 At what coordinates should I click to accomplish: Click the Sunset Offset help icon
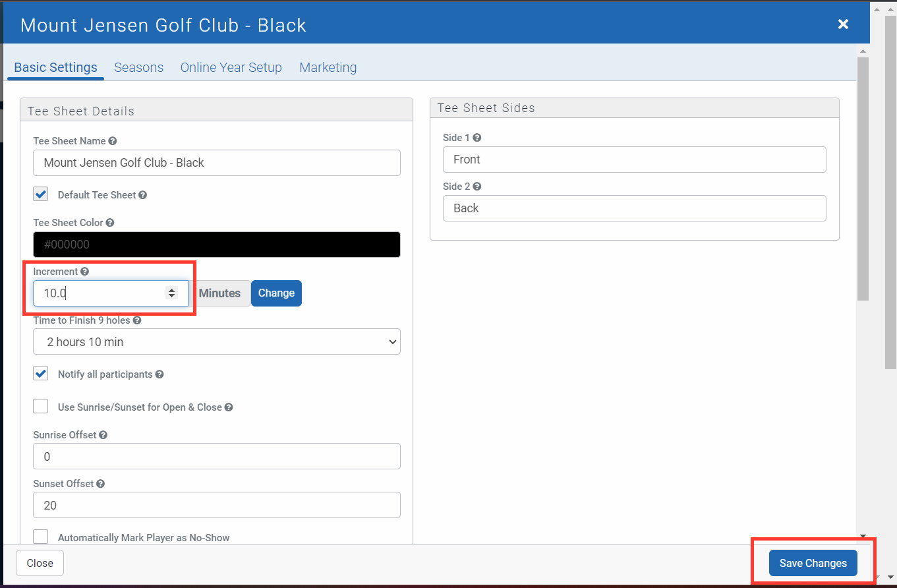point(101,484)
